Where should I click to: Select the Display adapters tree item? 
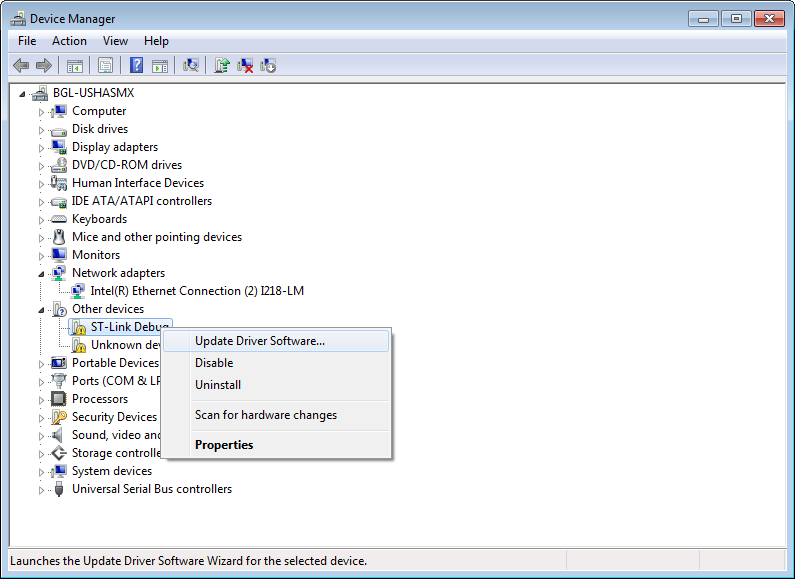click(114, 147)
